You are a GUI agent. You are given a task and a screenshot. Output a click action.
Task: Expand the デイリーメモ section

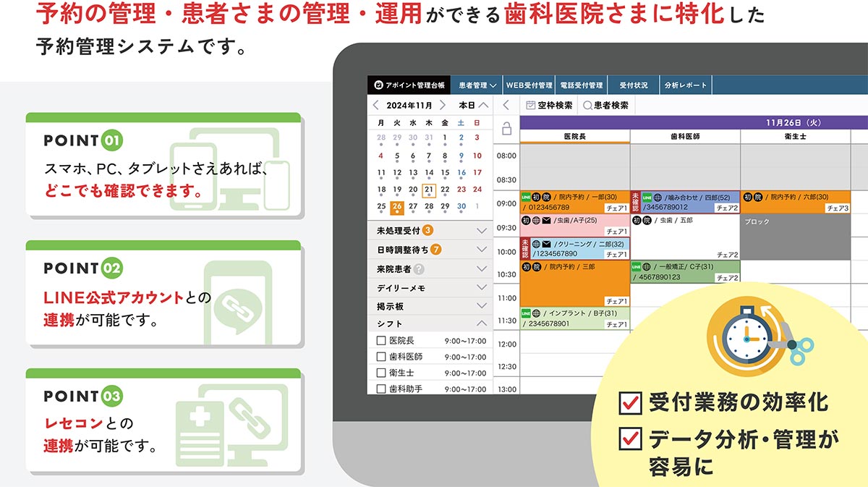click(482, 287)
